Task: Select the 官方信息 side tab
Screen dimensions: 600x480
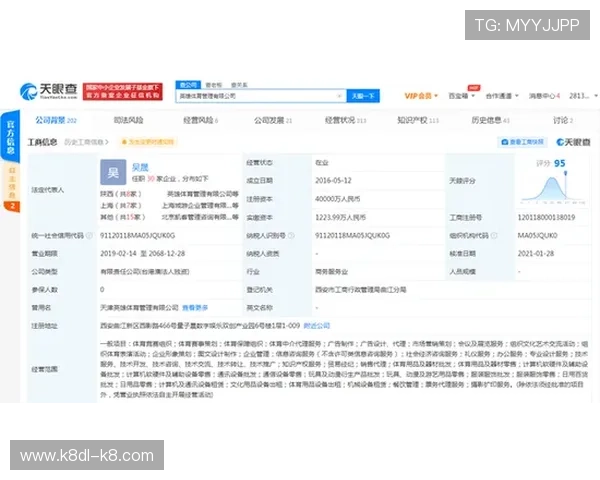Action: pyautogui.click(x=11, y=136)
